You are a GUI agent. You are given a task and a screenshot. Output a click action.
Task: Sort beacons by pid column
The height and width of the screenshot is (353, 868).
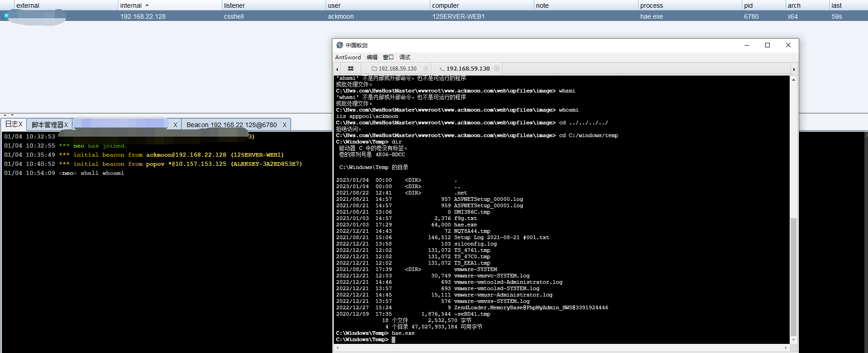764,5
